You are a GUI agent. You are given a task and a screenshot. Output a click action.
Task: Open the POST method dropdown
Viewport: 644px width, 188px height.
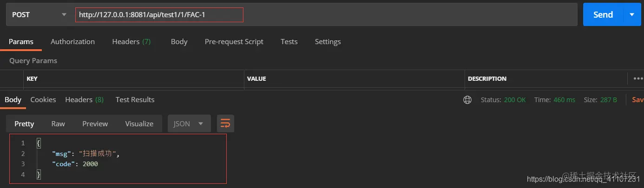pos(39,15)
